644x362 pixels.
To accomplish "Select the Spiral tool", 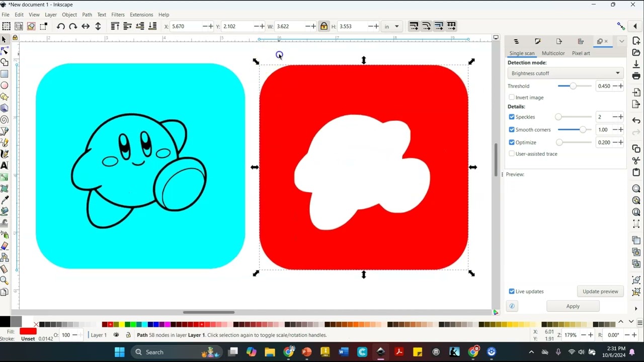I will click(x=4, y=120).
